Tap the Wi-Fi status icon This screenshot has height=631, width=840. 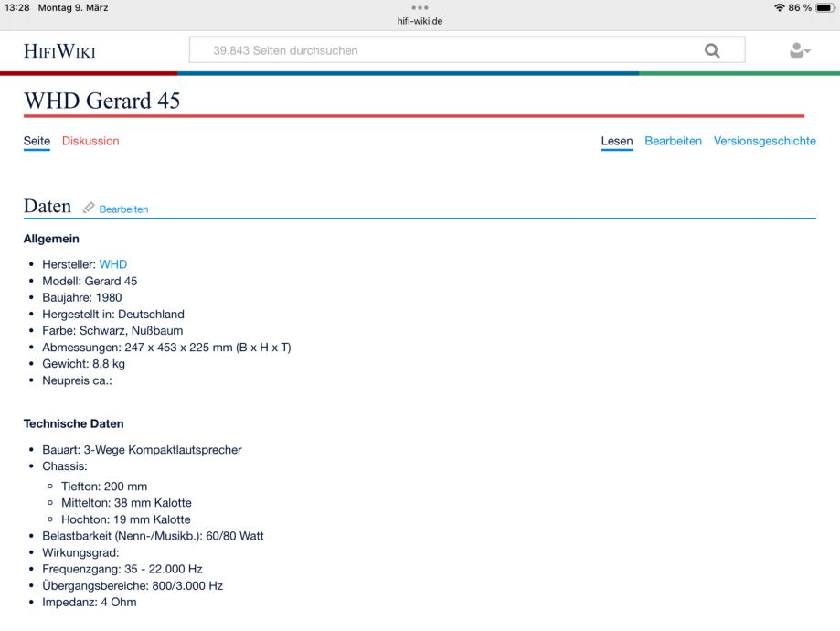pyautogui.click(x=780, y=7)
